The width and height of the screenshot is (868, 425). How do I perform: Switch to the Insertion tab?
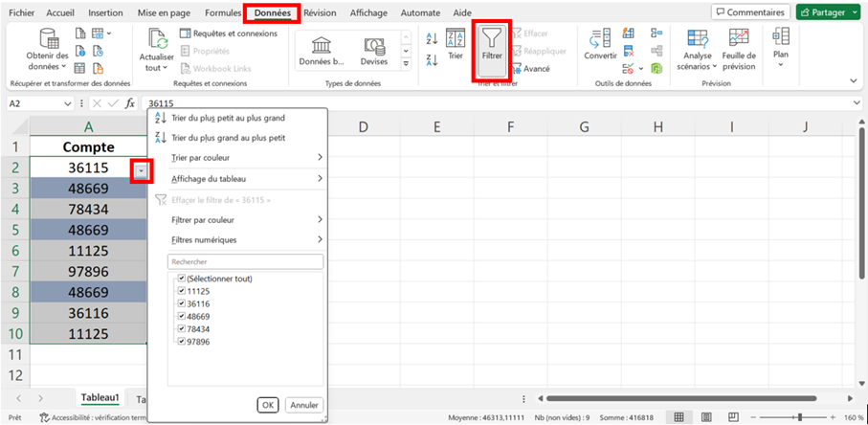point(105,12)
